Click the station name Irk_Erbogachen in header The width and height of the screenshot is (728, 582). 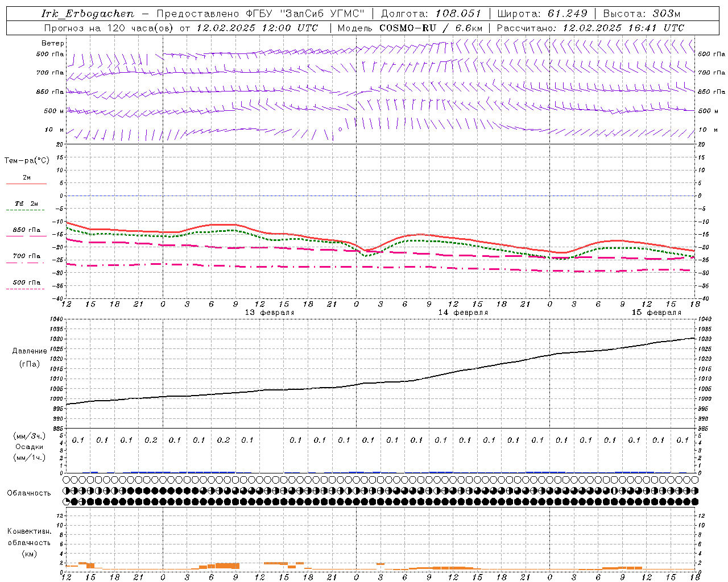pyautogui.click(x=88, y=14)
